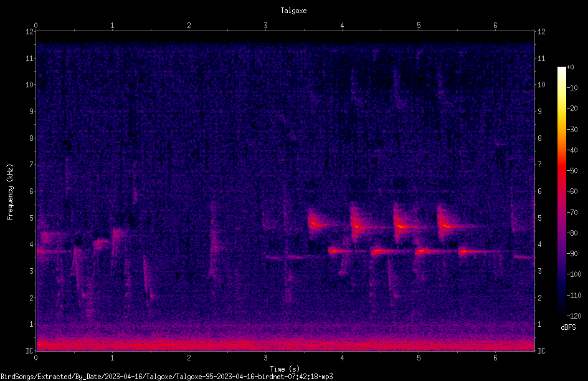Click the faint vertical streak near 2.3 seconds

[213, 244]
